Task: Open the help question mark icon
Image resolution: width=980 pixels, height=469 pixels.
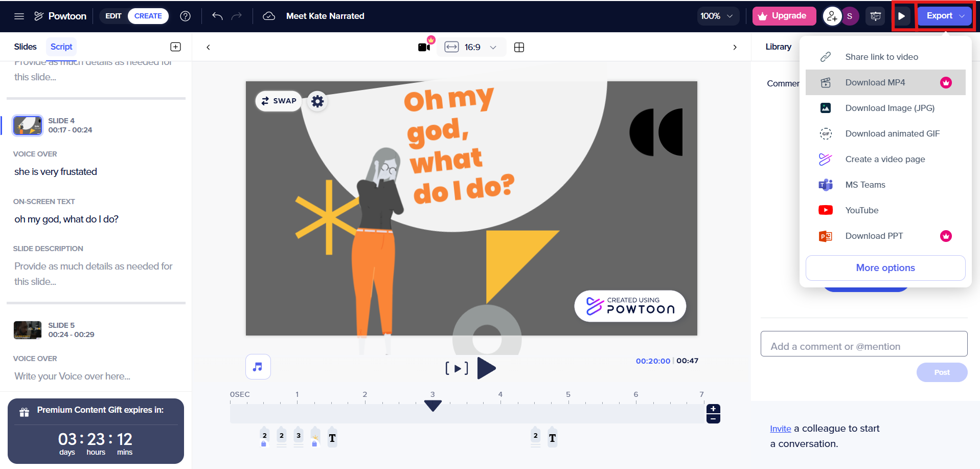Action: (x=186, y=16)
